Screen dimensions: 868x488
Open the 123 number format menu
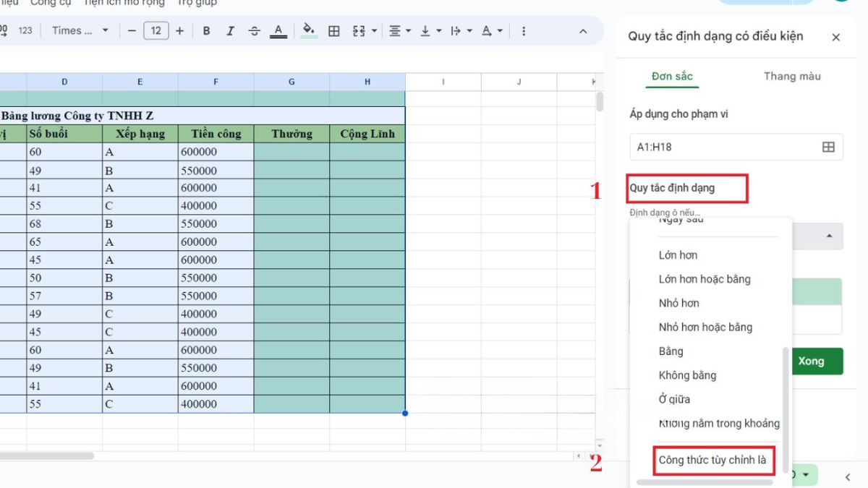point(25,31)
